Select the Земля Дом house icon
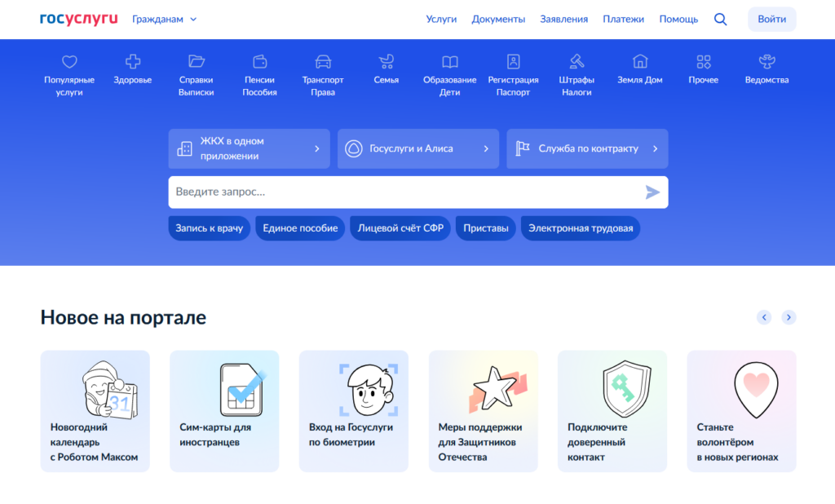835x504 pixels. pyautogui.click(x=639, y=62)
